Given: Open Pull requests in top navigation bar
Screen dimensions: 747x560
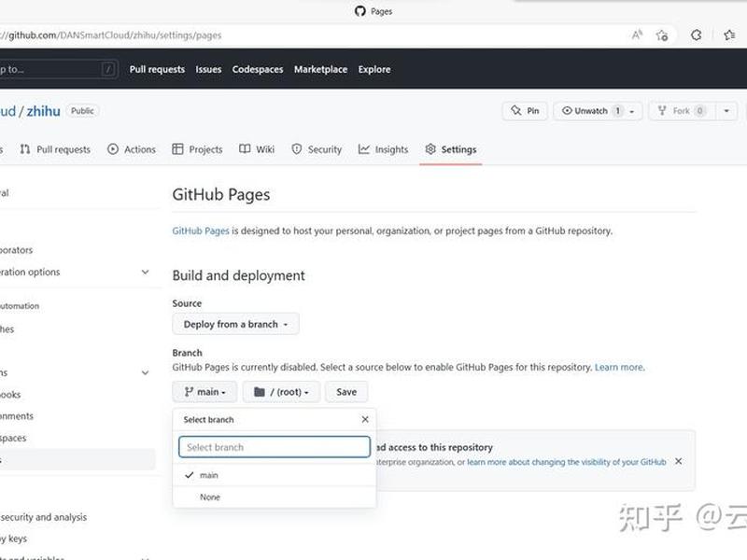Looking at the screenshot, I should 157,69.
